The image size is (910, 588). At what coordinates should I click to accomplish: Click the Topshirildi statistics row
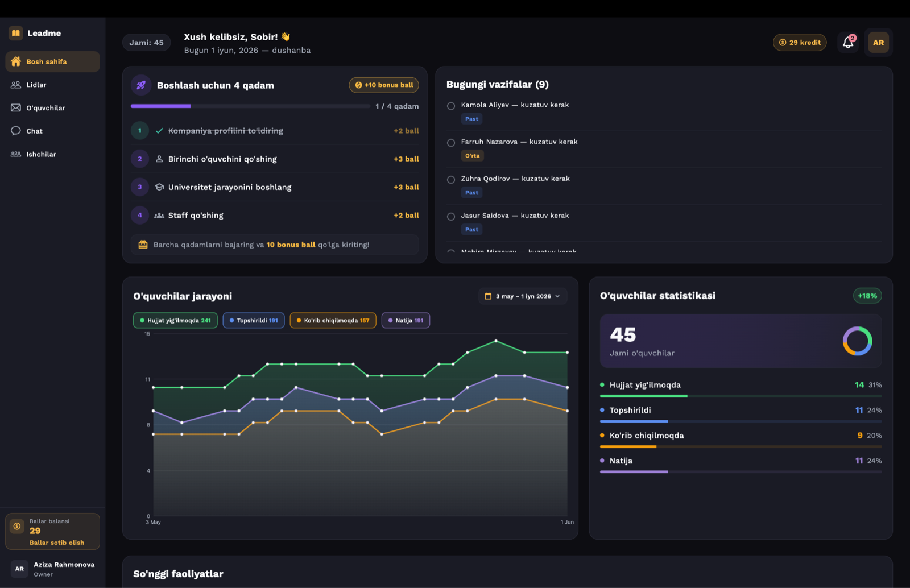tap(741, 413)
